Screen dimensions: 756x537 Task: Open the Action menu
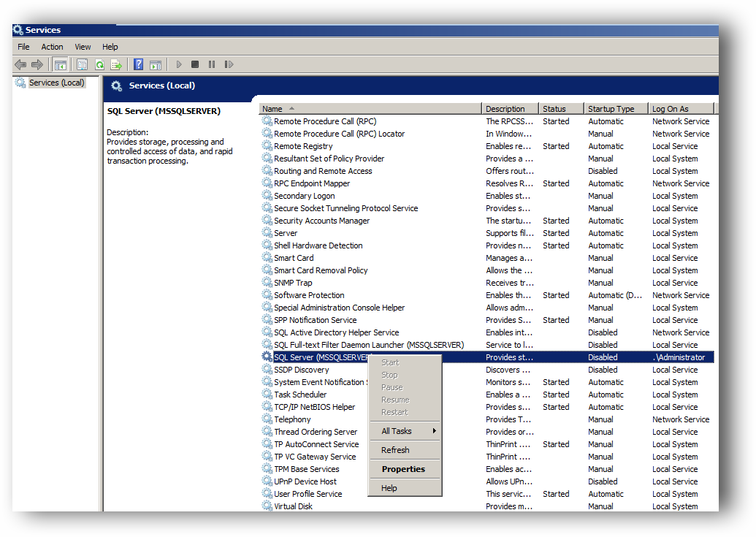pos(52,47)
